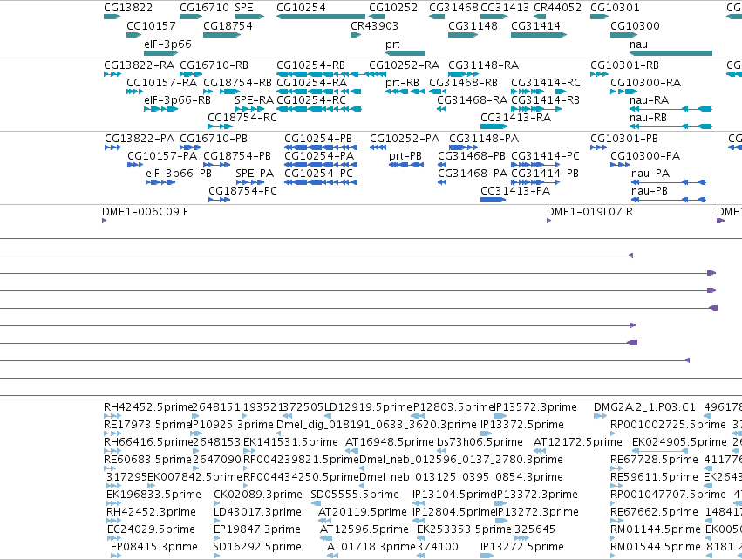Click transcript CG10254-RC glyph
Screen dimensions: 742x560
pyautogui.click(x=319, y=109)
